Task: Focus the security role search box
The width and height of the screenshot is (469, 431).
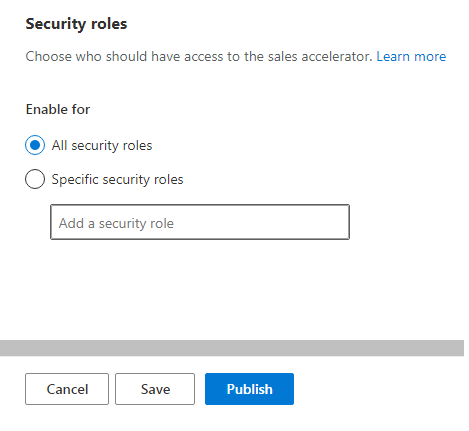Action: (x=200, y=222)
